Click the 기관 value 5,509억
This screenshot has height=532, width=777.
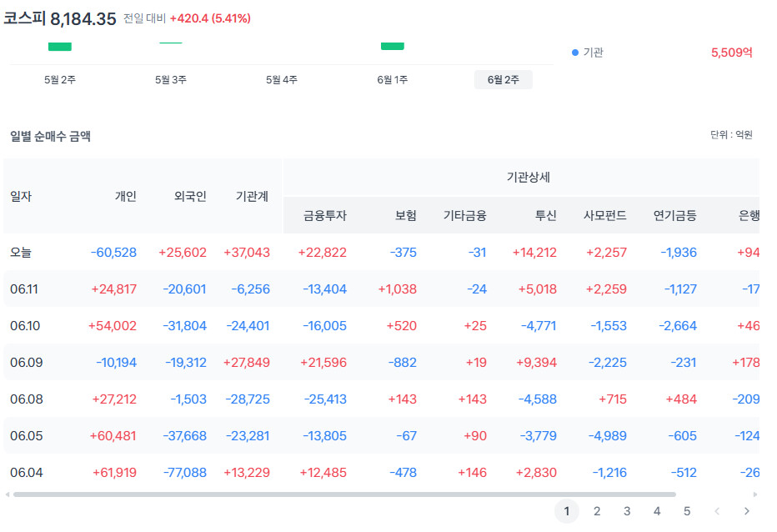(x=732, y=53)
